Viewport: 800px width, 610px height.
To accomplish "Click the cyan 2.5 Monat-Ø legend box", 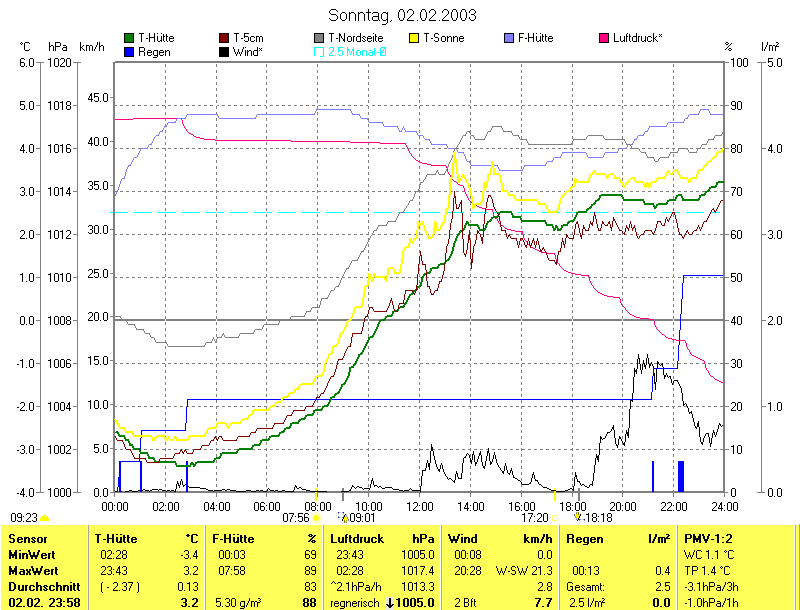I will (319, 51).
